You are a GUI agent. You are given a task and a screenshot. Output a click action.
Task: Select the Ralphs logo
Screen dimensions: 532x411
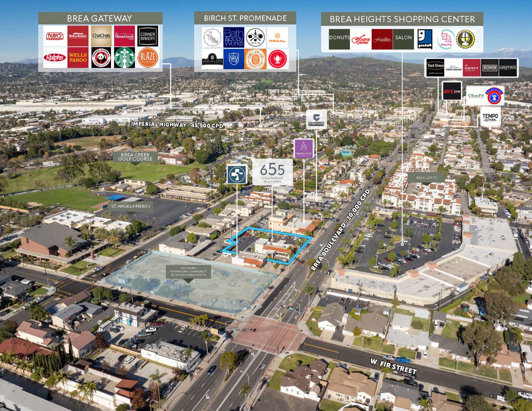point(55,58)
